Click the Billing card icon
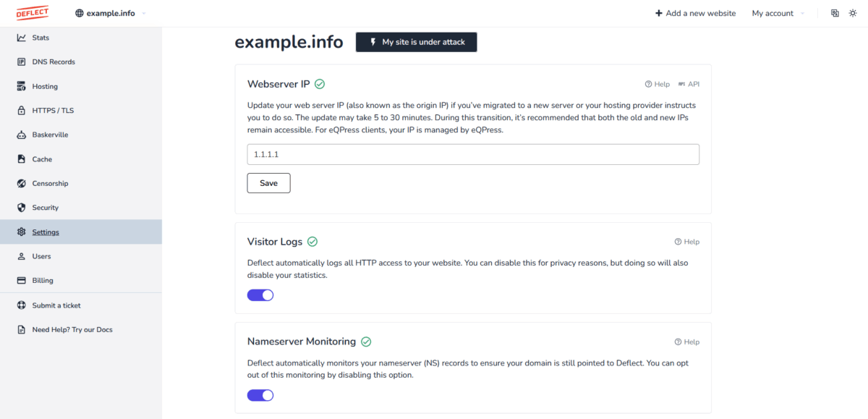The image size is (868, 419). [22, 281]
